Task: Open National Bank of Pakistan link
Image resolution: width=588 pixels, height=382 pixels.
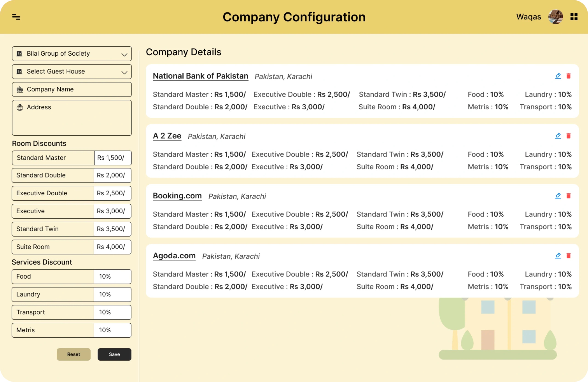Action: [x=200, y=76]
